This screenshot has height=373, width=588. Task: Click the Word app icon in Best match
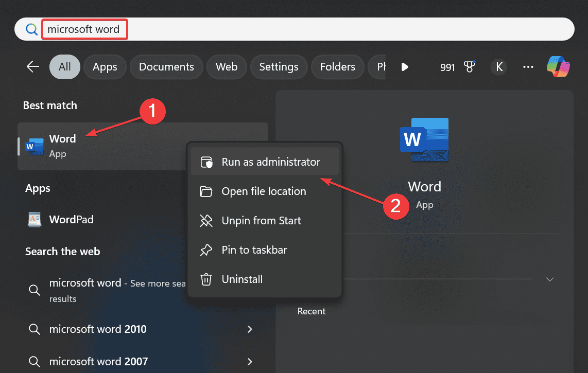pyautogui.click(x=34, y=146)
